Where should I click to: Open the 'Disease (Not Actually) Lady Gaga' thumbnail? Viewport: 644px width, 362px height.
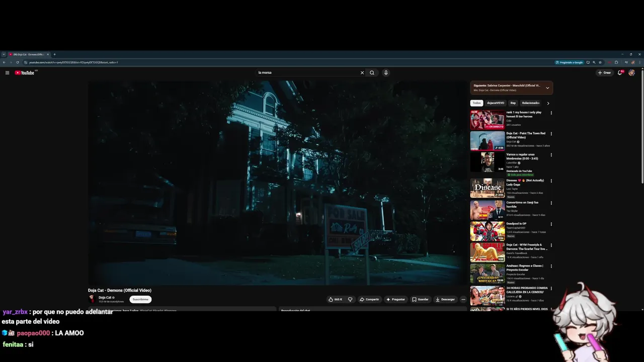click(488, 188)
